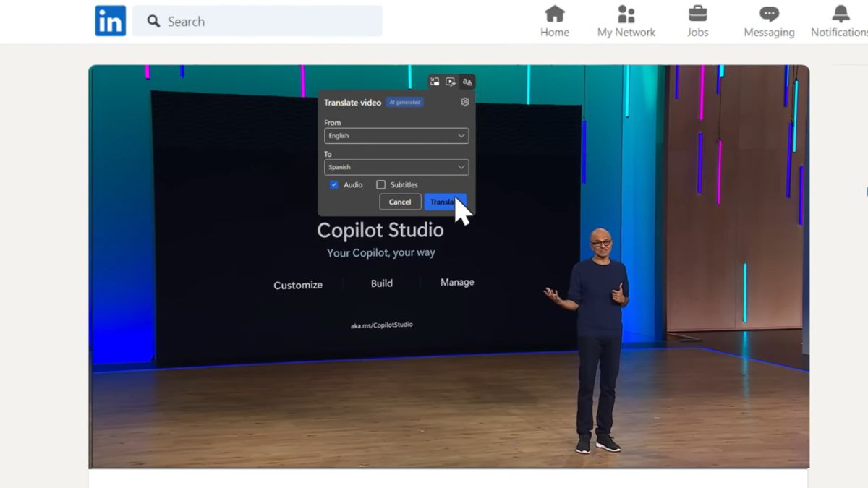Click the LinkedIn logo
The image size is (868, 488).
click(x=110, y=21)
